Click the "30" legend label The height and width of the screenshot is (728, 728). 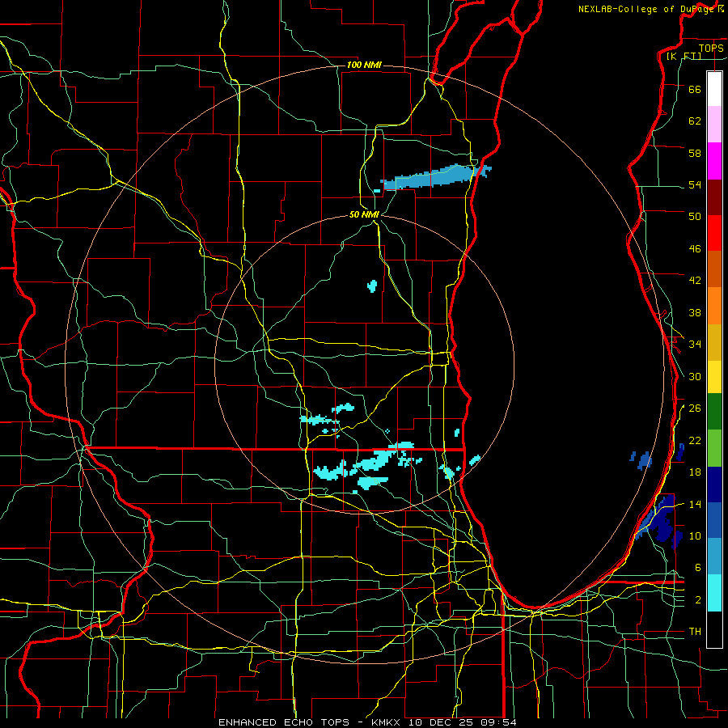(x=695, y=376)
